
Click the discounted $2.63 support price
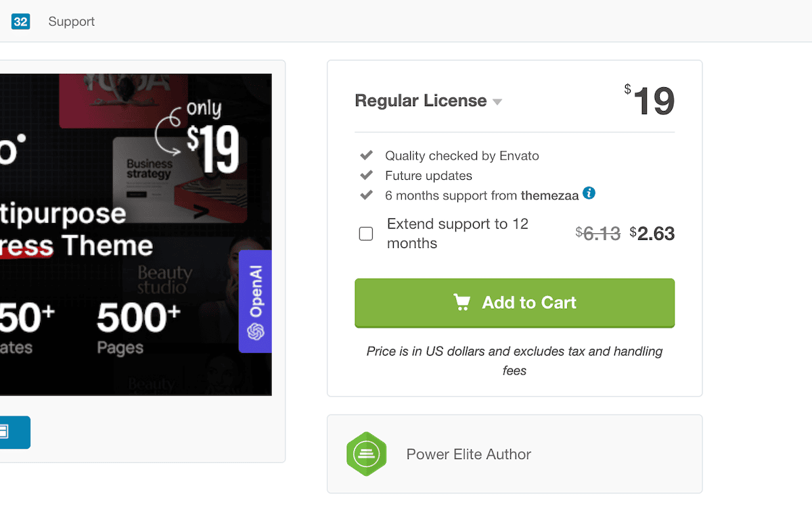click(x=652, y=234)
